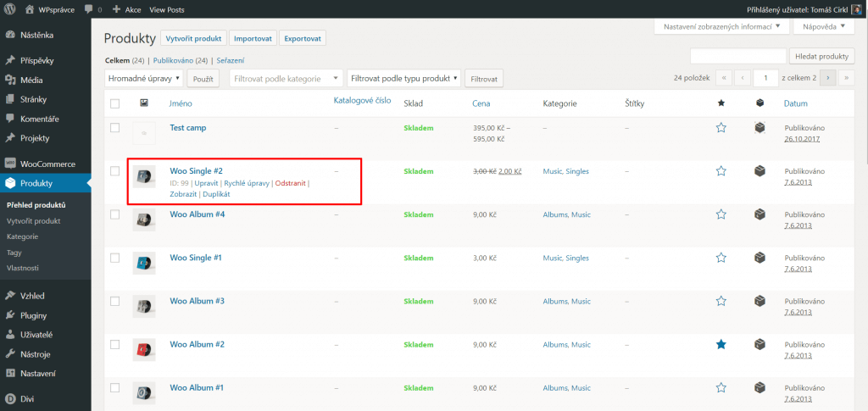The width and height of the screenshot is (868, 411).
Task: Click the WPsprávce site home icon
Action: [30, 9]
